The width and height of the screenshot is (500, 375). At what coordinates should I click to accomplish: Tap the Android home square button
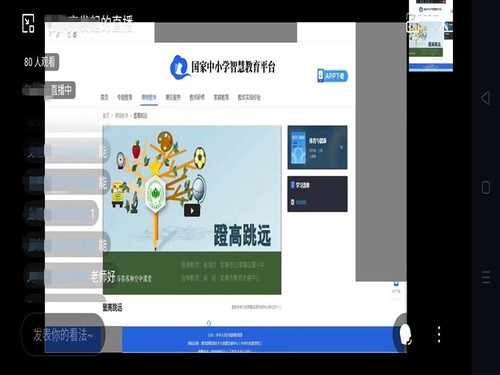(486, 188)
